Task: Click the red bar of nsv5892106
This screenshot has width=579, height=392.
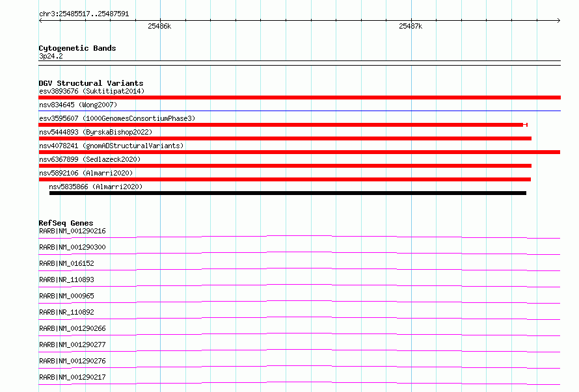Action: coord(285,179)
